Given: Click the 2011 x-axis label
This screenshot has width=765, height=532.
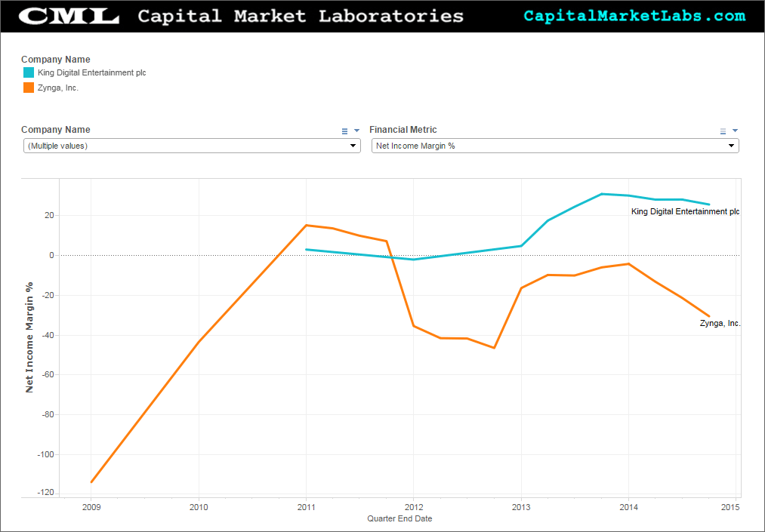Looking at the screenshot, I should 307,507.
